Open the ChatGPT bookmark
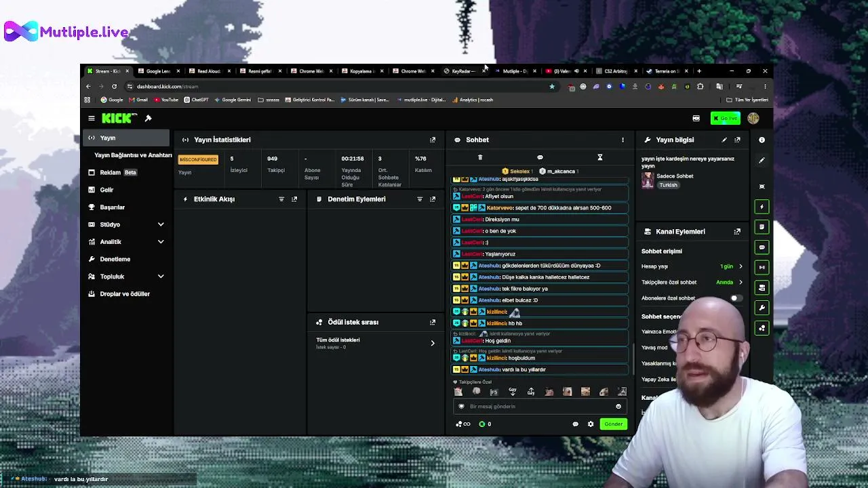Screen dimensions: 868x488 click(x=196, y=100)
